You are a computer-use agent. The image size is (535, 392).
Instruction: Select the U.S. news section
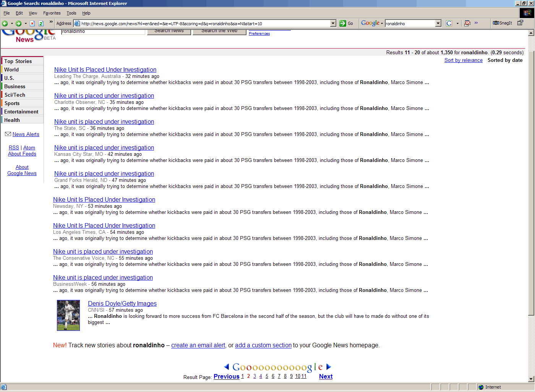(x=23, y=78)
